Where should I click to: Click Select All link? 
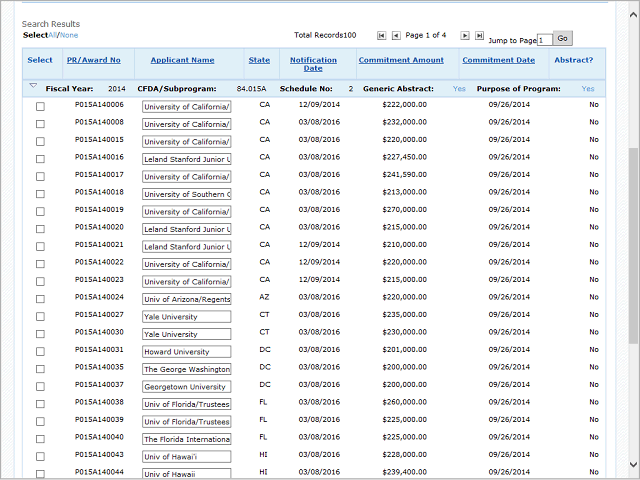pyautogui.click(x=53, y=35)
